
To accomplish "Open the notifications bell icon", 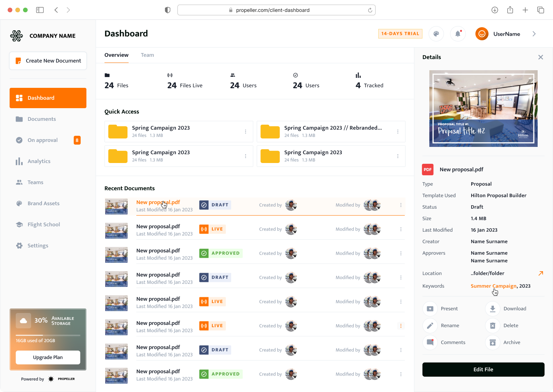I will tap(458, 34).
